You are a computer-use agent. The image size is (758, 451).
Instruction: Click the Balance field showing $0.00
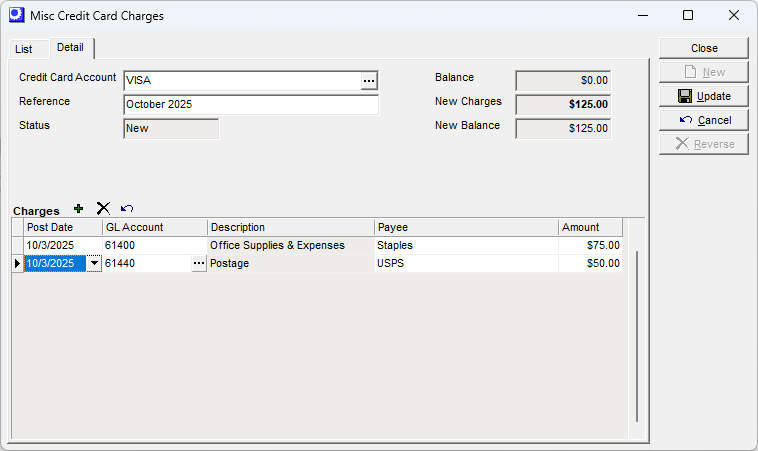(563, 81)
